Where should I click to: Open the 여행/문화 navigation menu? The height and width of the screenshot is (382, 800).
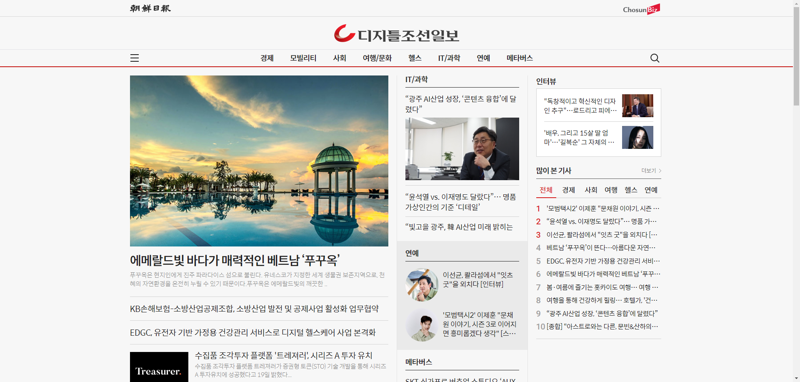(x=377, y=58)
